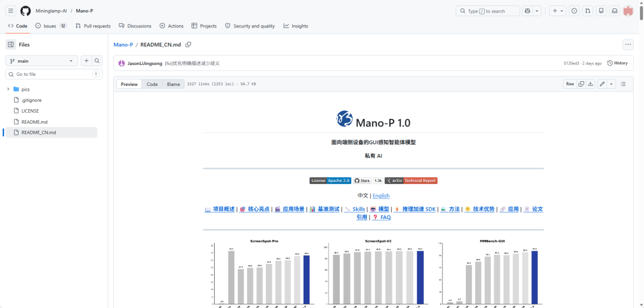
Task: Open the repositories icon in header
Action: 601,11
